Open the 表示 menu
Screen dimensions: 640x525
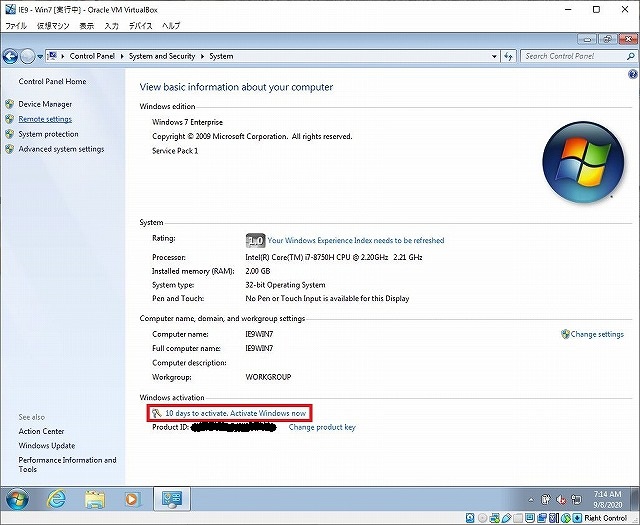pyautogui.click(x=87, y=26)
